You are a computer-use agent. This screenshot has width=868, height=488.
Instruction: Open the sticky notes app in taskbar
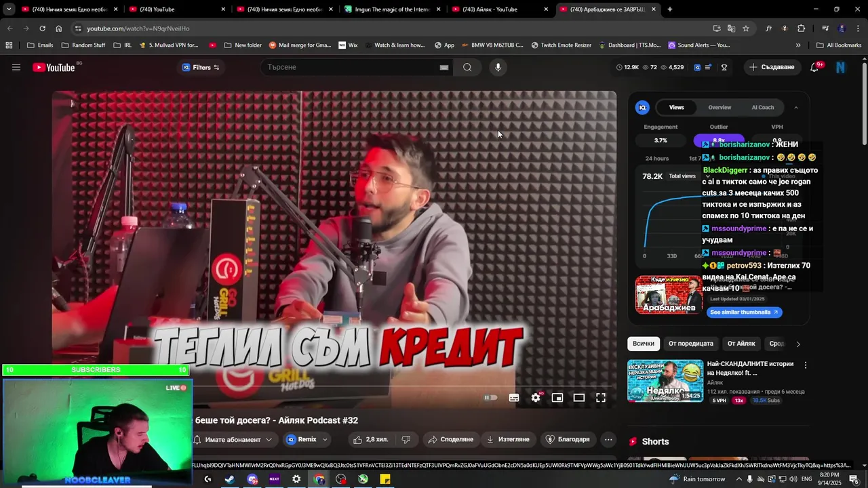[x=385, y=479]
